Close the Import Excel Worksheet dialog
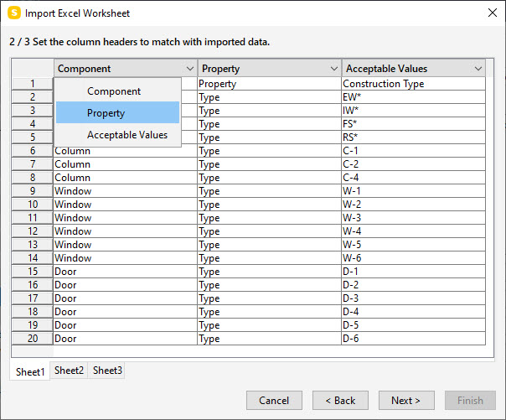This screenshot has width=506, height=420. coord(492,13)
